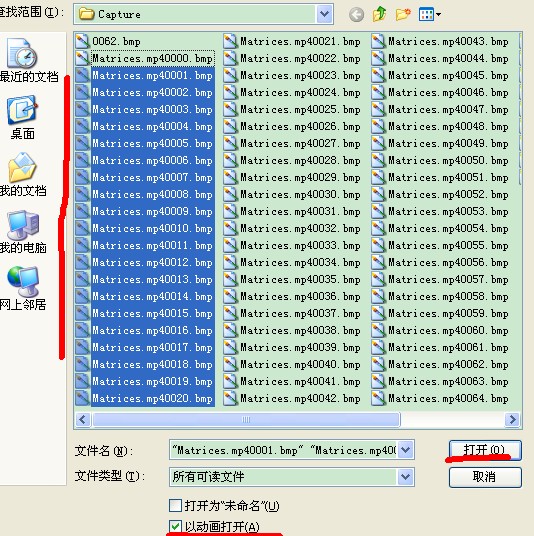
Task: Click the scrollbar right arrow
Action: (512, 419)
